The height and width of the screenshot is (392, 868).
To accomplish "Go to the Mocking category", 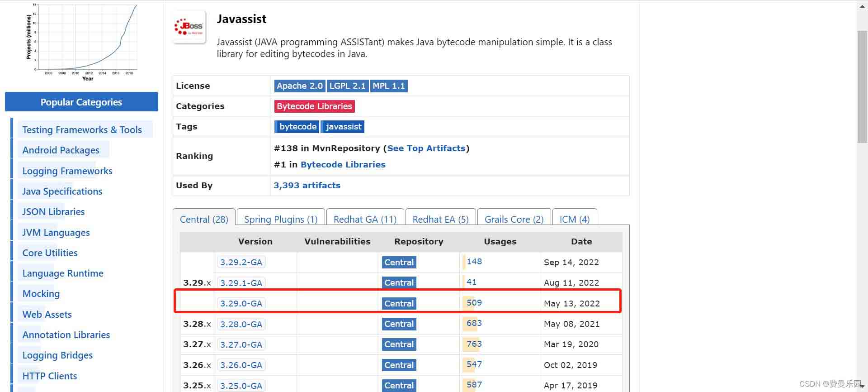I will [x=41, y=294].
